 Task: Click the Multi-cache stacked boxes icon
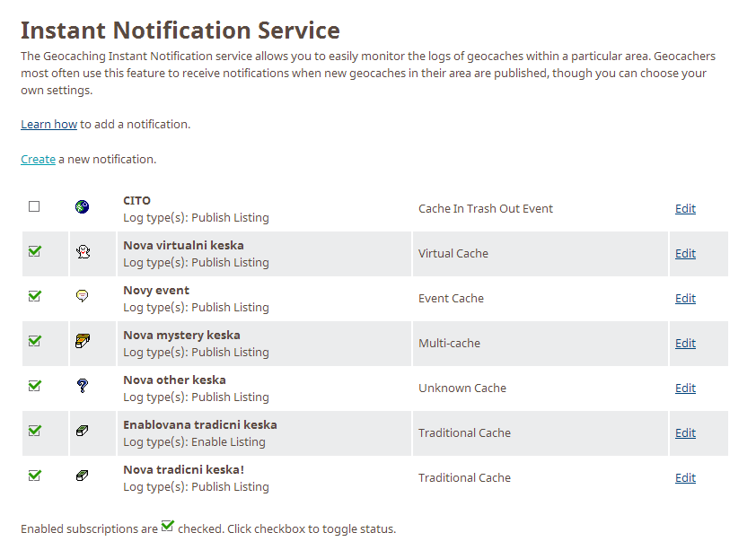83,341
